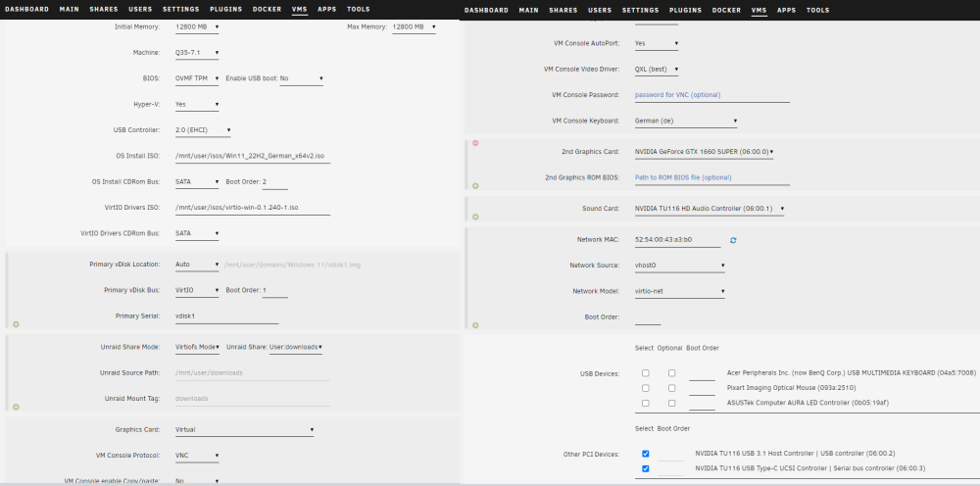Open the Graphics Card dropdown showing Virtual
980x486 pixels.
coord(244,430)
